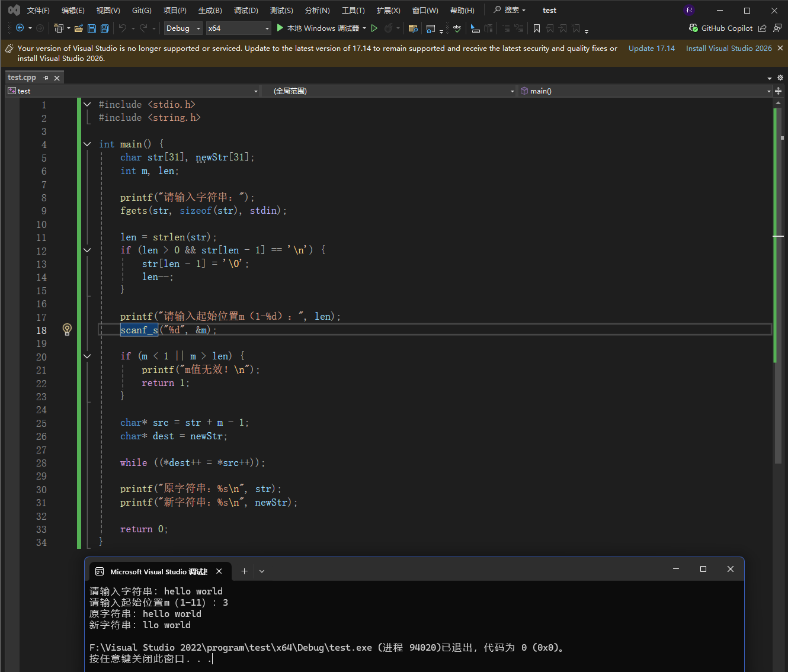Collapse the main function at line 4
The image size is (788, 672).
click(87, 144)
